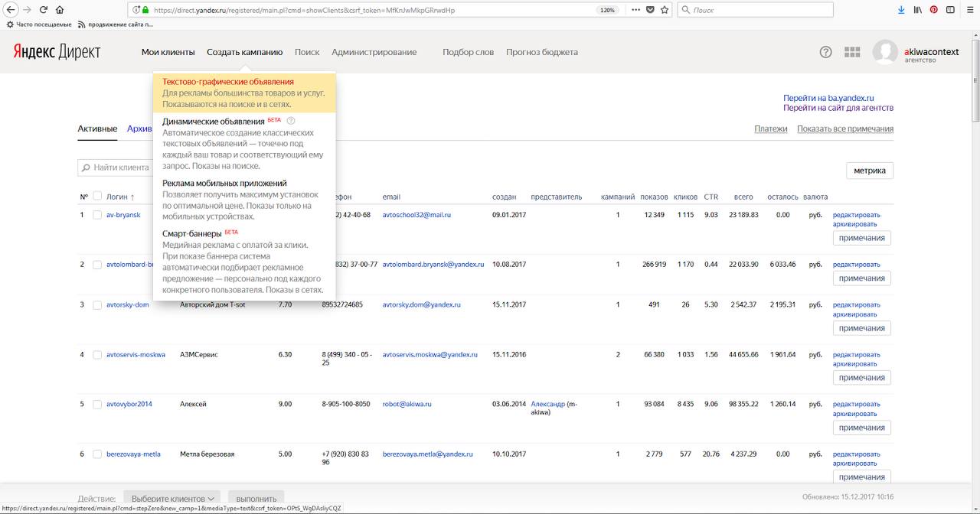Open the av-bryansk client login link
Image resolution: width=980 pixels, height=514 pixels.
(123, 215)
